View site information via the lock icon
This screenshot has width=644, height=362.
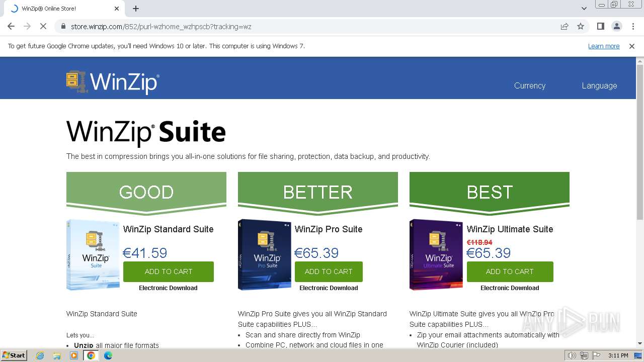(63, 26)
